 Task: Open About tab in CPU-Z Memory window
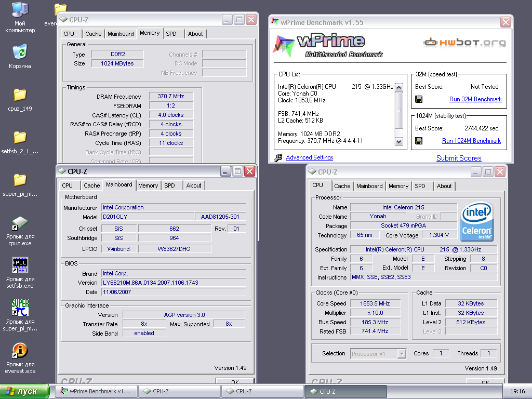pos(195,34)
